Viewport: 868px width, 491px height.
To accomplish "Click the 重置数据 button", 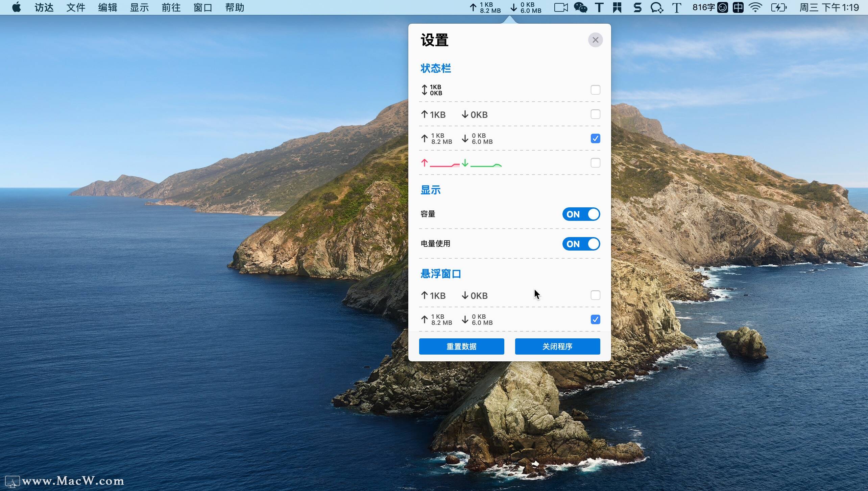I will [461, 346].
